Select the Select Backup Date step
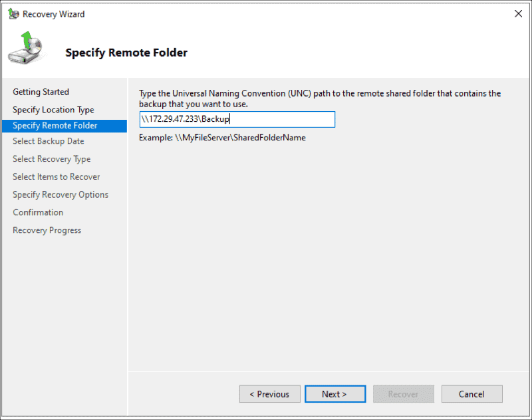Viewport: 532px width, 420px height. tap(49, 141)
